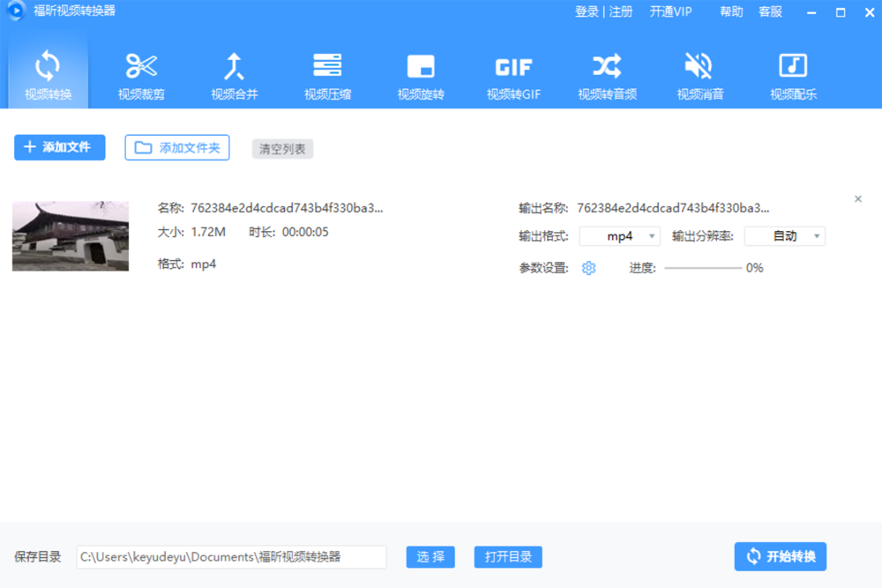Open the 视频合并 video merge tool
This screenshot has width=882, height=588.
235,75
